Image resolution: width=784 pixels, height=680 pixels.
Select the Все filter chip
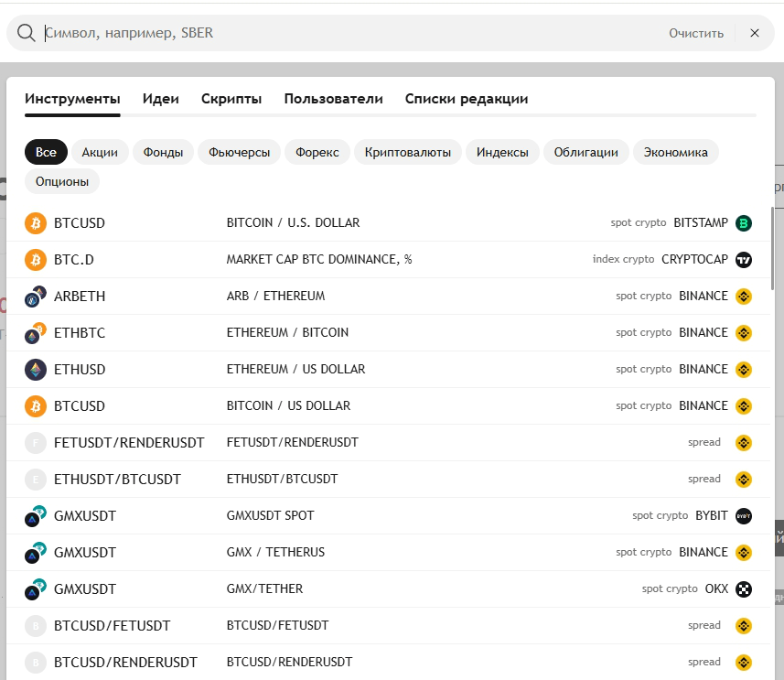[x=46, y=152]
